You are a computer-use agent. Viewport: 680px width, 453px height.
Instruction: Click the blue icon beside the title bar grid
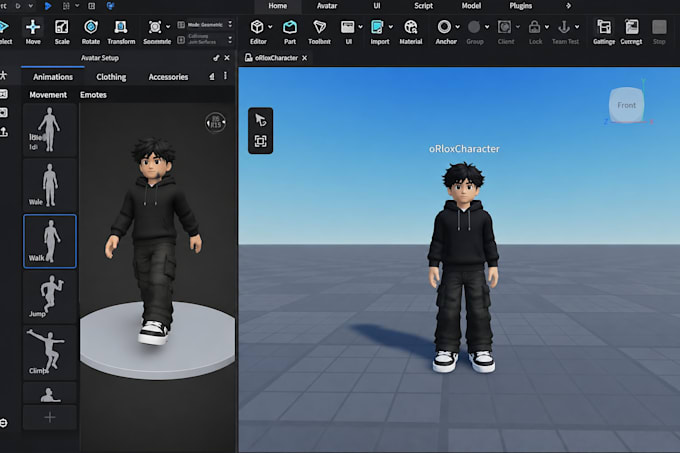(110, 6)
